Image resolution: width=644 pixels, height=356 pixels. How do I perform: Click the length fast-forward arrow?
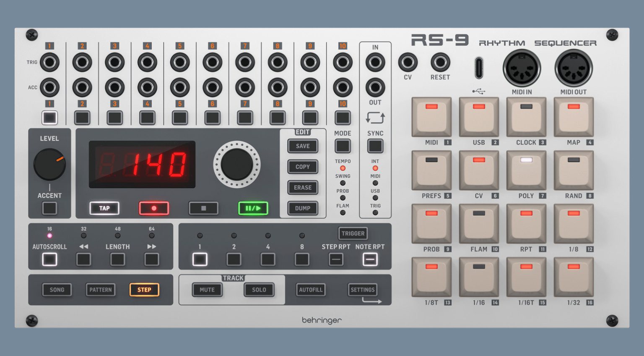click(x=152, y=259)
